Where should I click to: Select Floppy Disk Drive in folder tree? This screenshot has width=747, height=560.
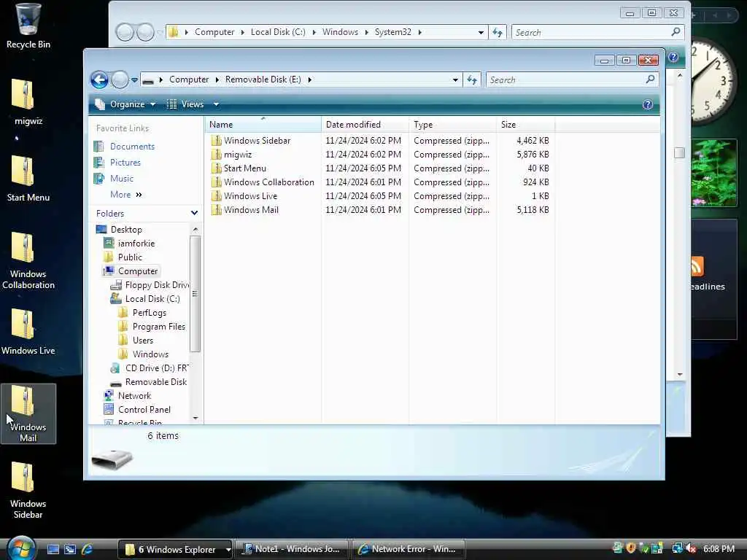click(x=156, y=285)
